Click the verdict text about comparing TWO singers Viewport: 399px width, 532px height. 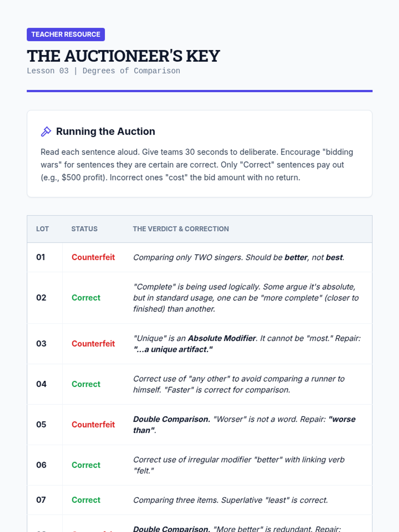coord(239,257)
